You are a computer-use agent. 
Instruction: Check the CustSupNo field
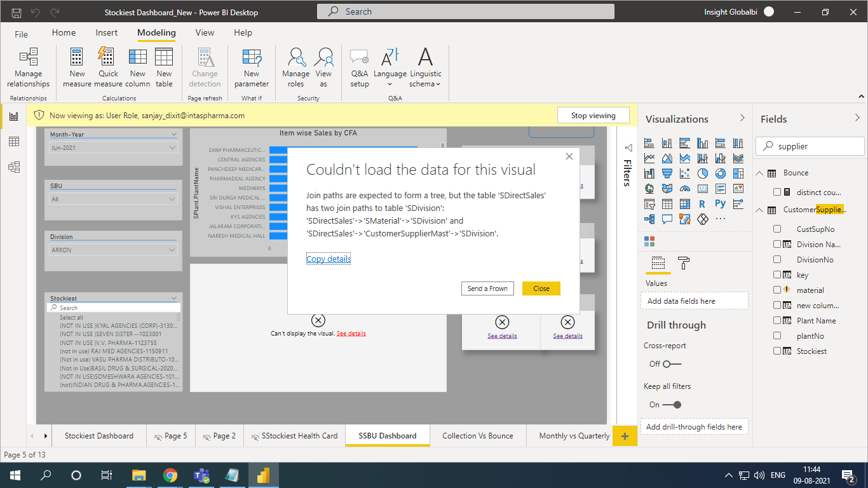[777, 229]
